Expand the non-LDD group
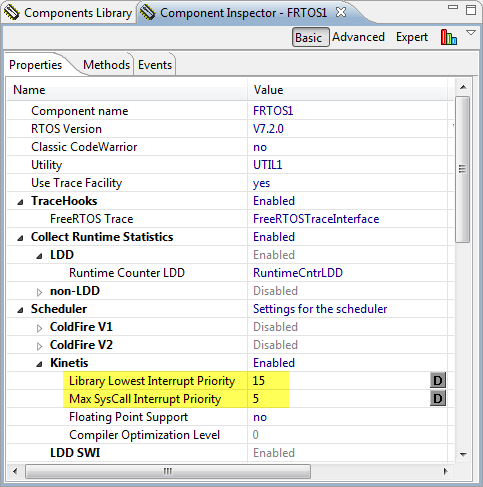 pos(40,292)
